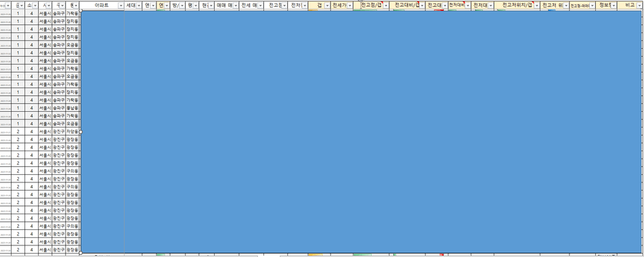This screenshot has height=257, width=644.
Task: Open the yellow 갭 column filter arrow
Action: tap(327, 5)
